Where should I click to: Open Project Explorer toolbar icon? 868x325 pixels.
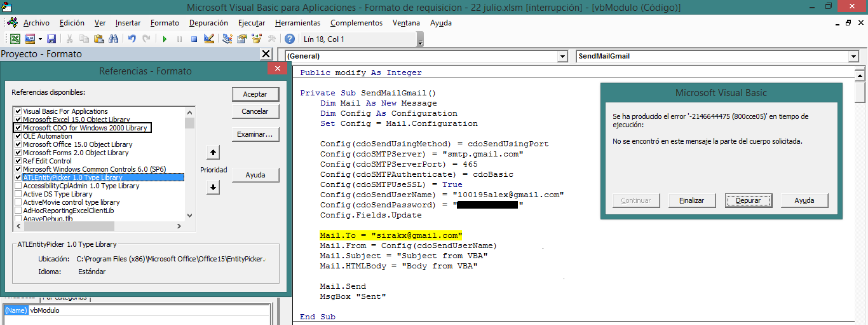[x=227, y=39]
